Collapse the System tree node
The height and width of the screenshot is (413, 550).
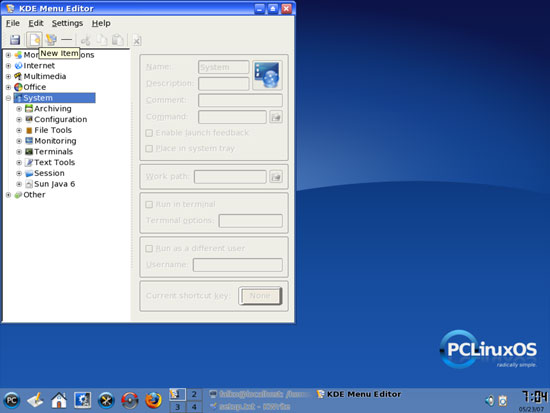point(8,98)
